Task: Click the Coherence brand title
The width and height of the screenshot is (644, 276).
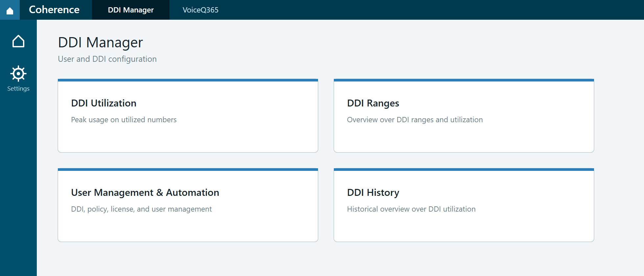Action: tap(54, 10)
